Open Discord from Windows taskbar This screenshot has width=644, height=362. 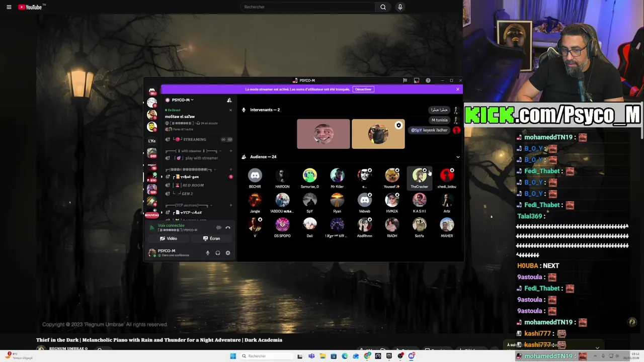tap(412, 356)
